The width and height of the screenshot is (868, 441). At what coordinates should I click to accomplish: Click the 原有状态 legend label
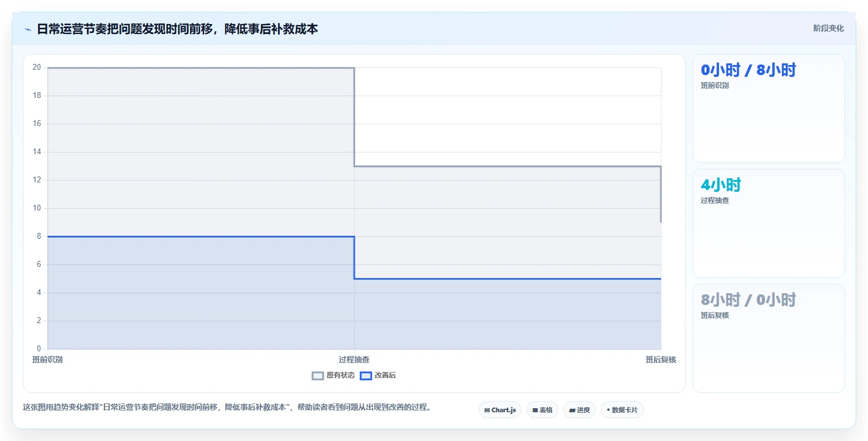pyautogui.click(x=341, y=376)
